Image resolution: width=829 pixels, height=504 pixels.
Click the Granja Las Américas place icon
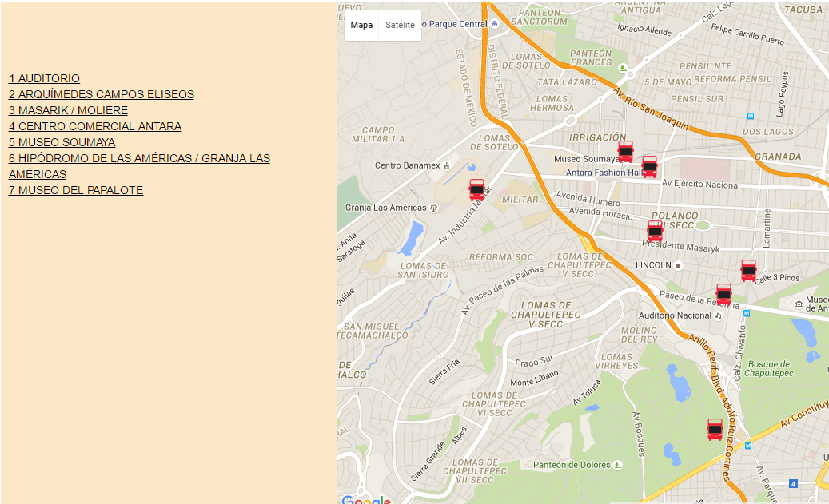pos(434,208)
